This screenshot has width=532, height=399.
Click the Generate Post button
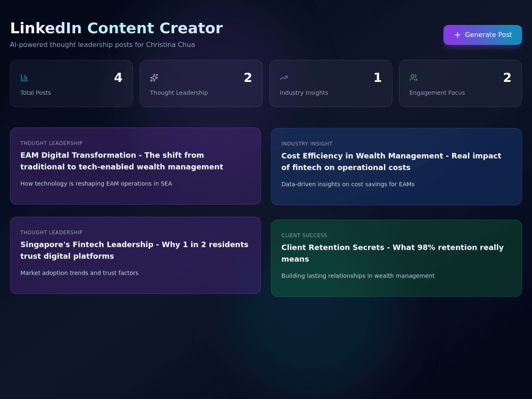(483, 35)
